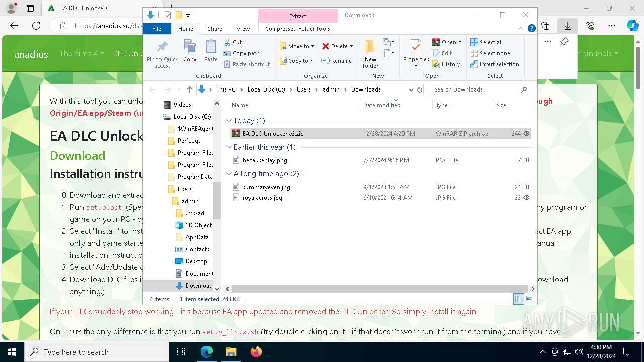Collapse the Today group

(x=229, y=121)
